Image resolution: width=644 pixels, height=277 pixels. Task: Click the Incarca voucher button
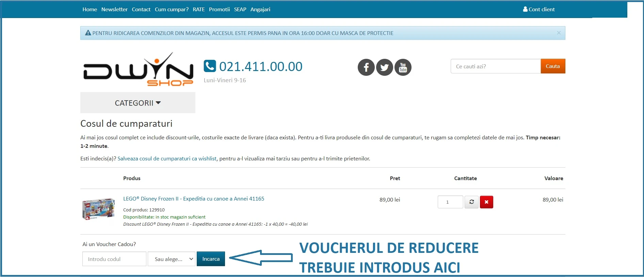click(211, 259)
